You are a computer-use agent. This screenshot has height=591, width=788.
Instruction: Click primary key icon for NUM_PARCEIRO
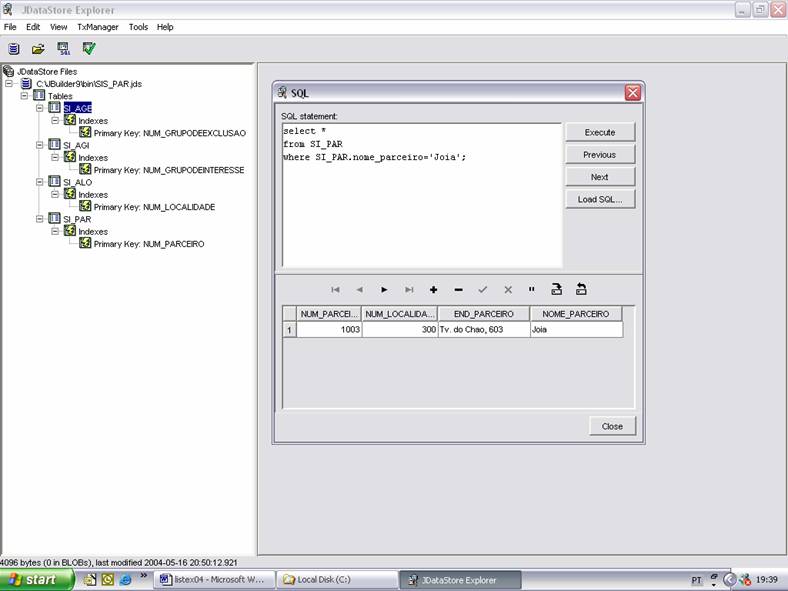coord(85,243)
